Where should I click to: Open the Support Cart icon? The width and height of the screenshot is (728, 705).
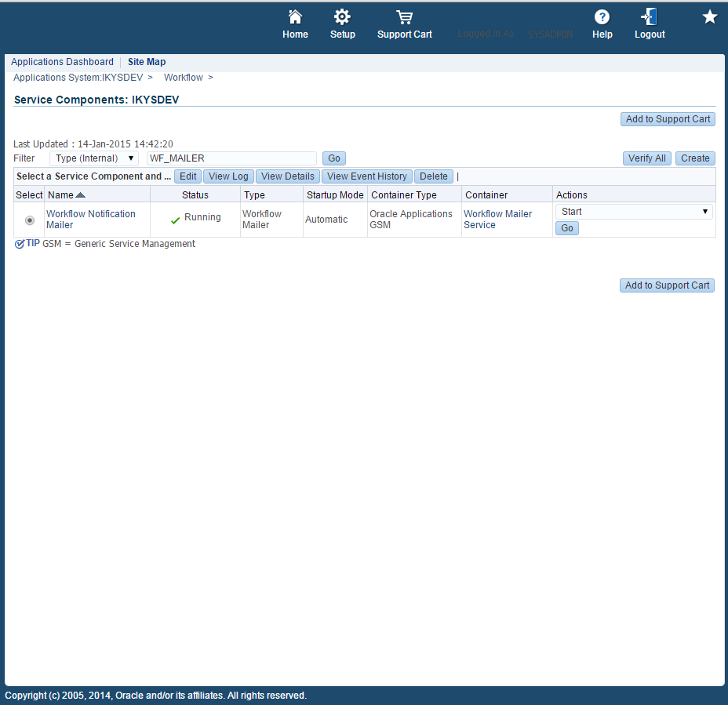coord(404,20)
